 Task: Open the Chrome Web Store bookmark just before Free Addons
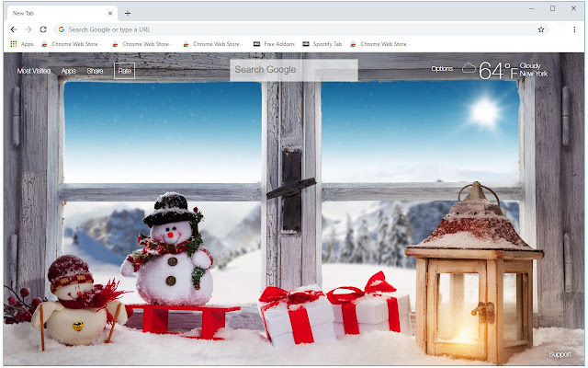click(x=212, y=44)
